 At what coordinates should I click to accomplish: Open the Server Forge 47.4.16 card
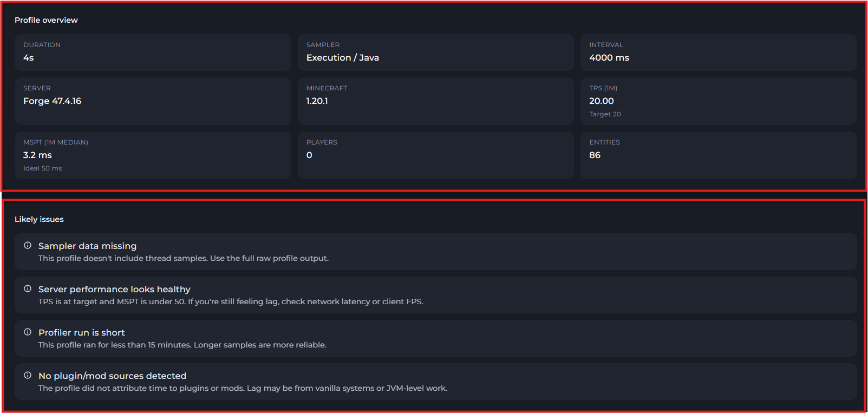[153, 101]
